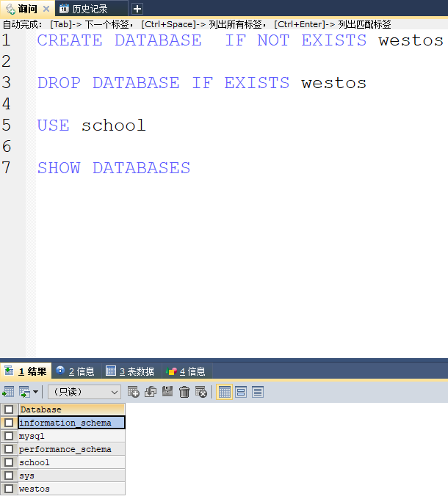Click the save changes floppy icon
The image size is (448, 499).
(167, 391)
